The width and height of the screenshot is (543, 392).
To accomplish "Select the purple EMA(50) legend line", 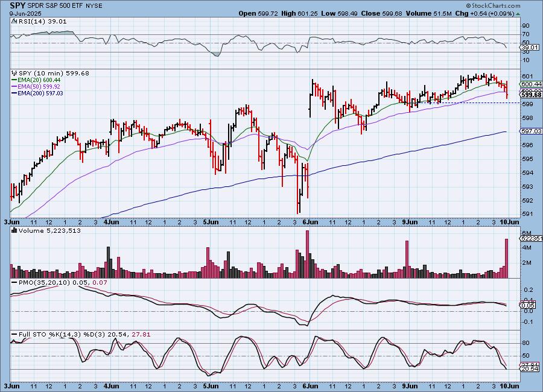I will pyautogui.click(x=36, y=87).
